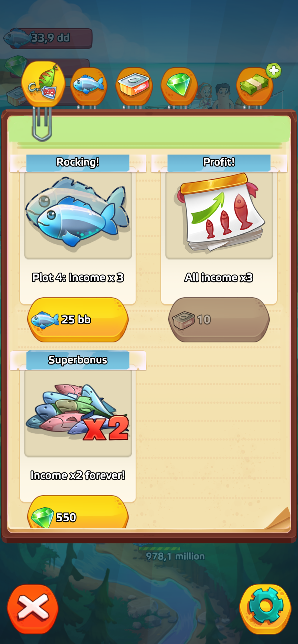Tap the folded page corner
Viewport: 298px width, 644px height.
(x=278, y=519)
